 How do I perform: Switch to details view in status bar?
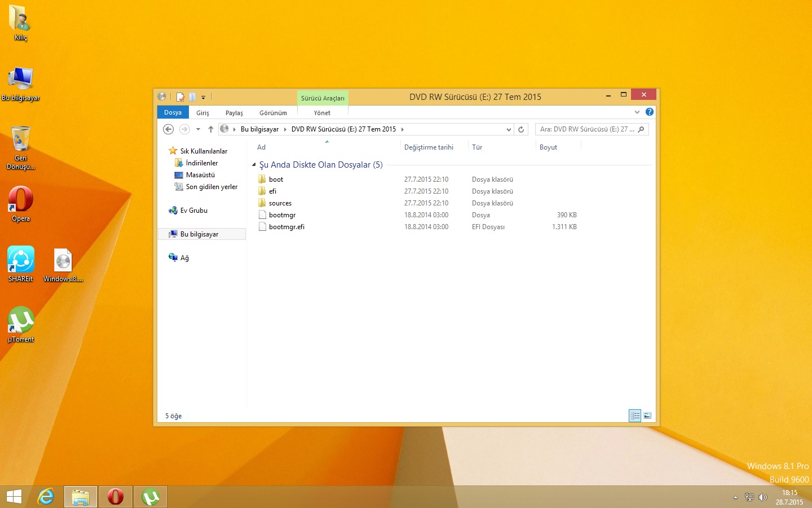click(635, 416)
